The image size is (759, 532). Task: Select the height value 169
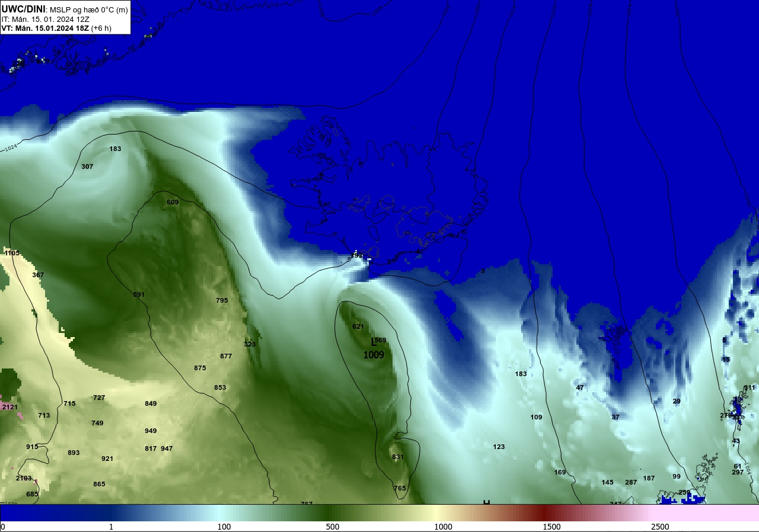(560, 472)
